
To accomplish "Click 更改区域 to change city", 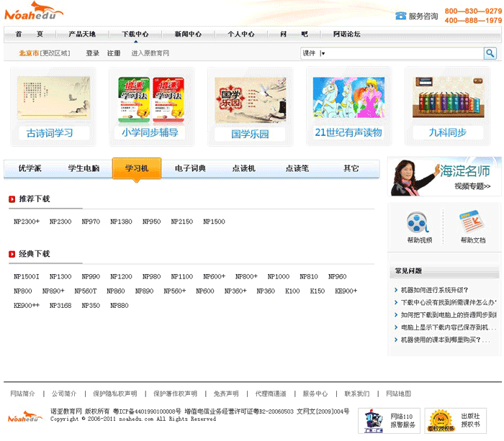I will (55, 53).
